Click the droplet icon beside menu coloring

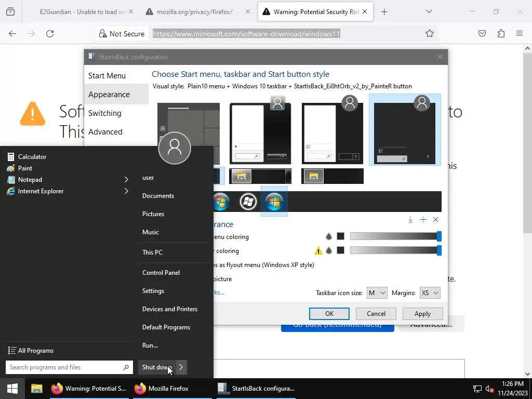click(x=328, y=236)
